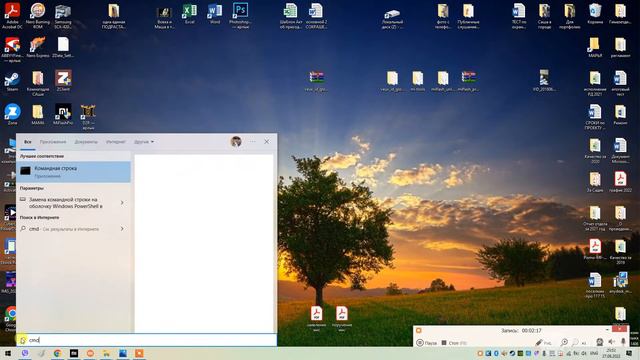The height and width of the screenshot is (360, 640).
Task: Toggle the recorder microphone icon
Action: pyautogui.click(x=623, y=342)
